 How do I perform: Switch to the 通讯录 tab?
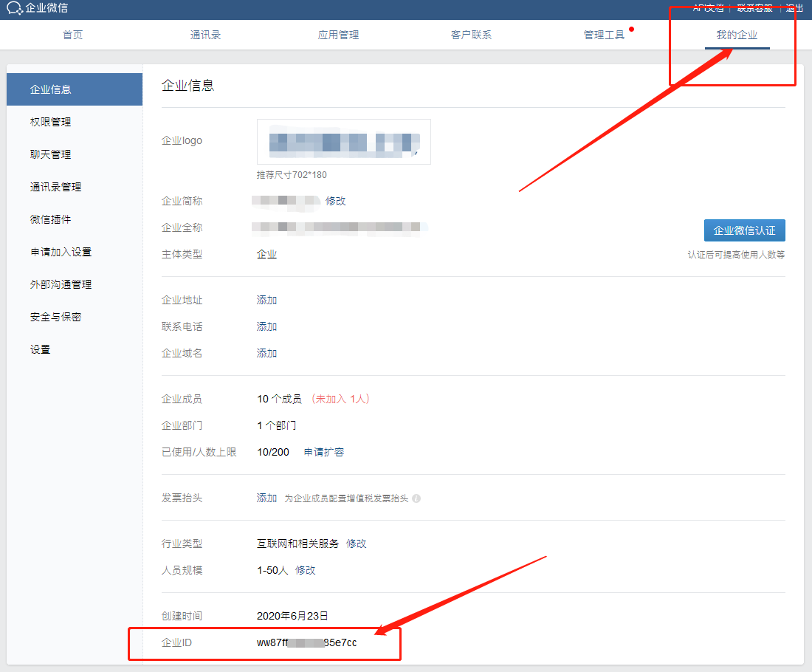tap(205, 34)
